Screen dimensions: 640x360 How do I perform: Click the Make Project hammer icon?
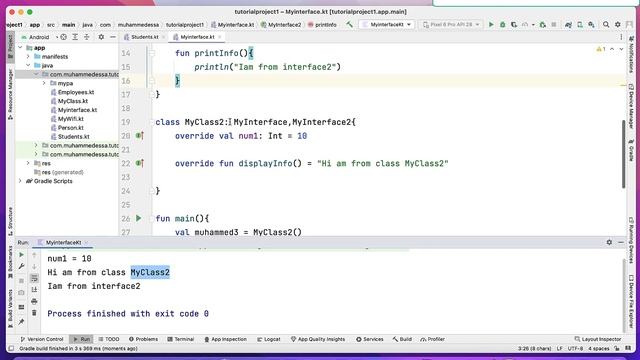pyautogui.click(x=349, y=25)
